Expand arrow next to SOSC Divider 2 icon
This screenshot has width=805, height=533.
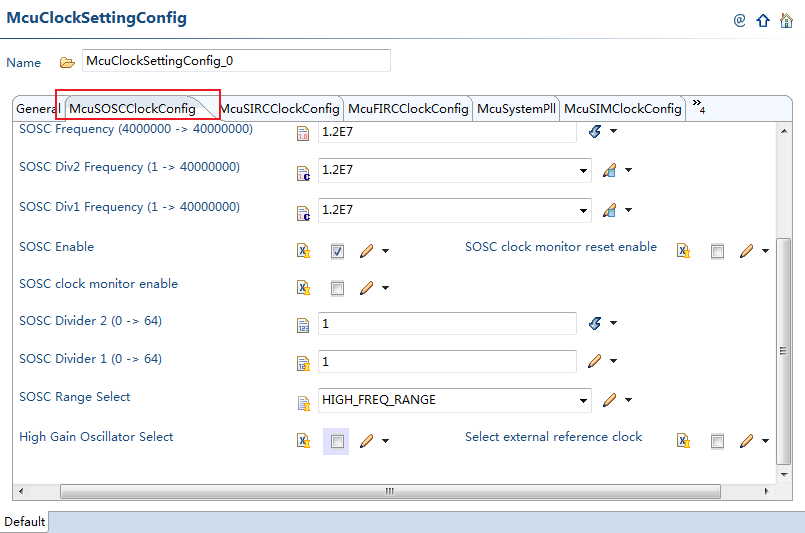click(614, 323)
